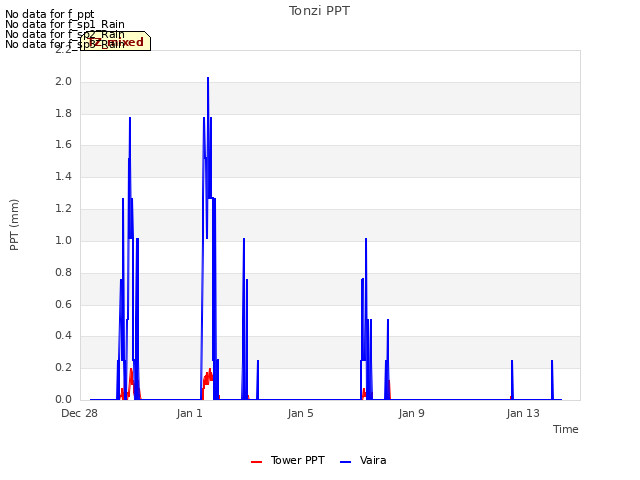Click the 0.6 y-axis tick label
The height and width of the screenshot is (480, 640).
pos(63,304)
